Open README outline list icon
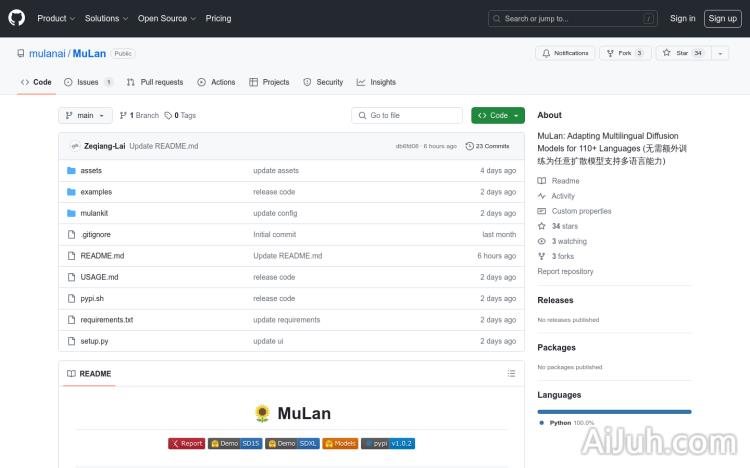Image resolution: width=750 pixels, height=468 pixels. coord(512,374)
